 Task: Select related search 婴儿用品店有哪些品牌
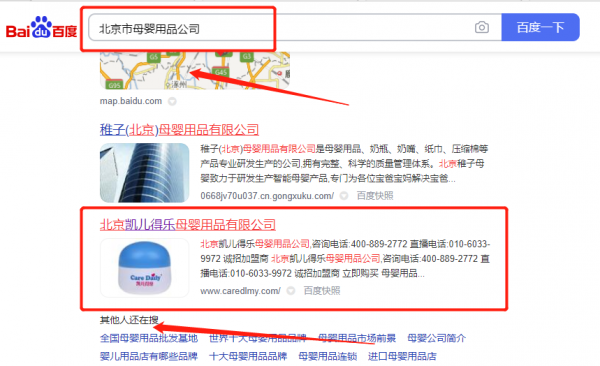coord(149,356)
